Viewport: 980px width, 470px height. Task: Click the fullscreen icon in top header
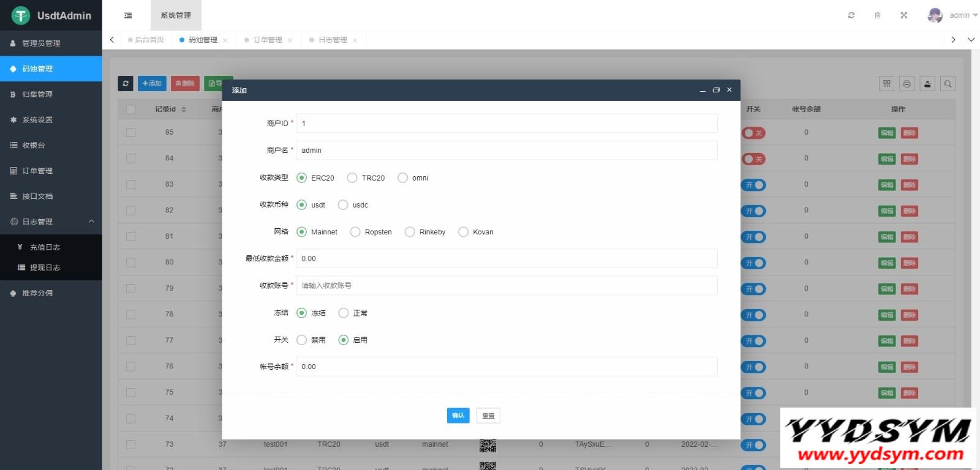coord(904,15)
